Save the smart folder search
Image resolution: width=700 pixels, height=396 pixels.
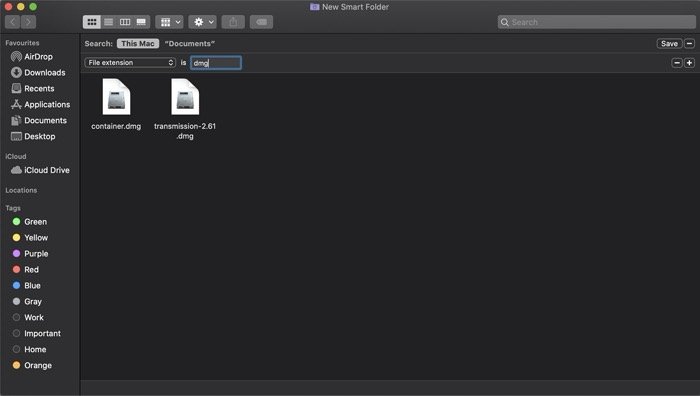click(669, 43)
